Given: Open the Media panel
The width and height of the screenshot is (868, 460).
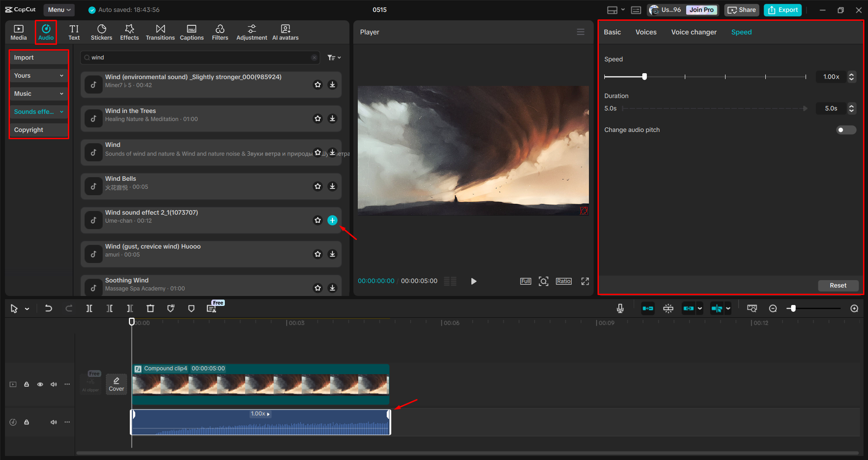Looking at the screenshot, I should (x=19, y=32).
